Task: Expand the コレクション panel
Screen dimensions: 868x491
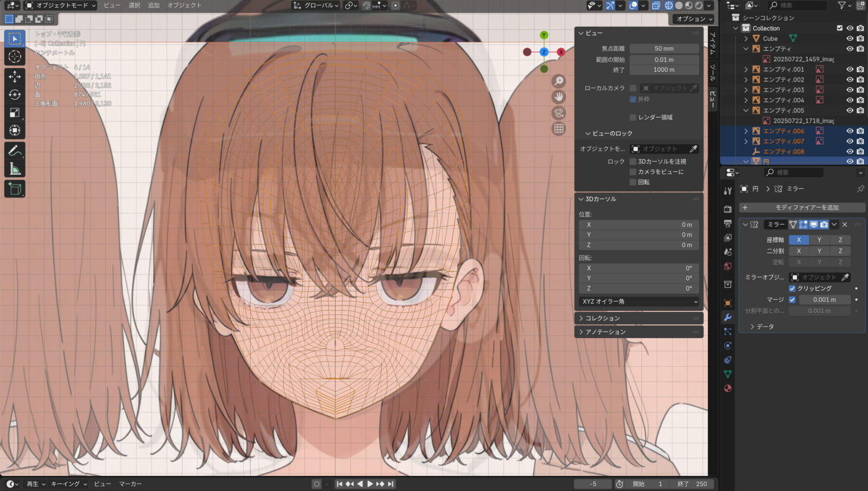Action: [x=639, y=318]
